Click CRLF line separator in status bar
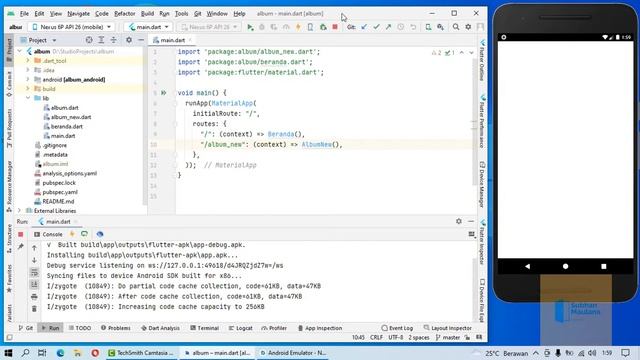The image size is (640, 360). tap(376, 338)
